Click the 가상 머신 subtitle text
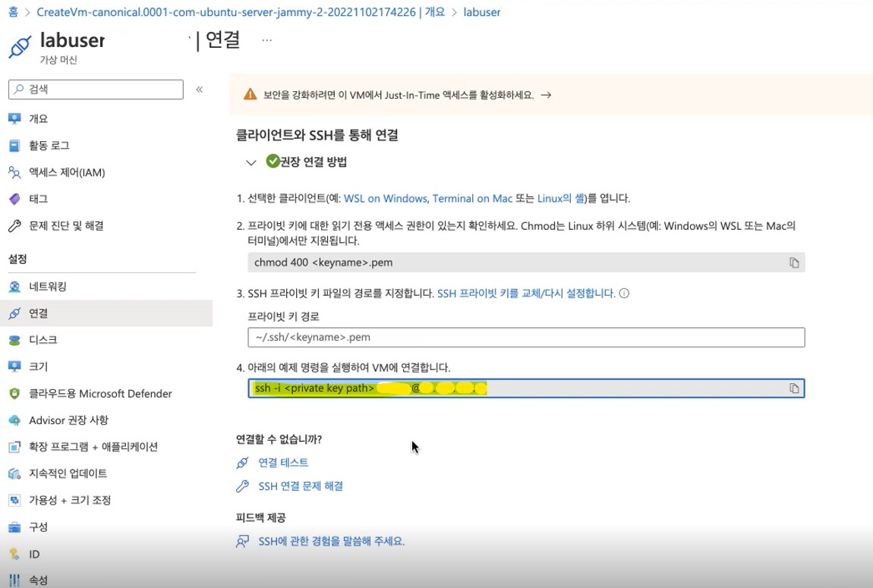The height and width of the screenshot is (588, 873). pos(58,60)
